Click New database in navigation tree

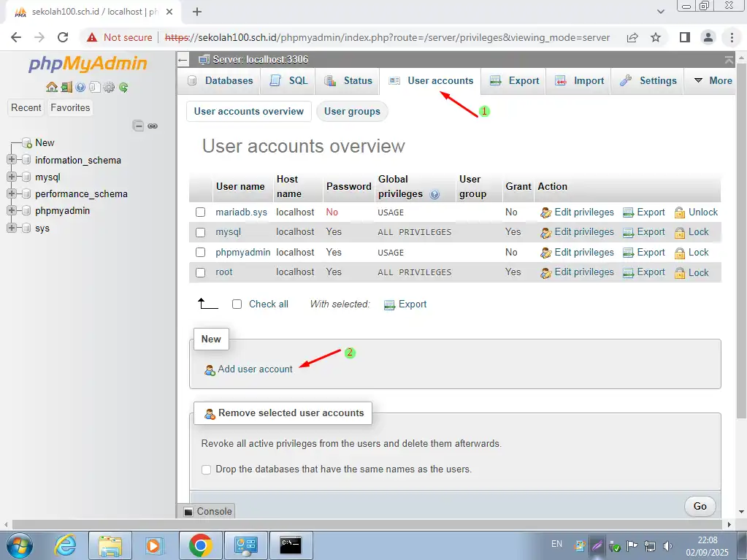(x=45, y=143)
